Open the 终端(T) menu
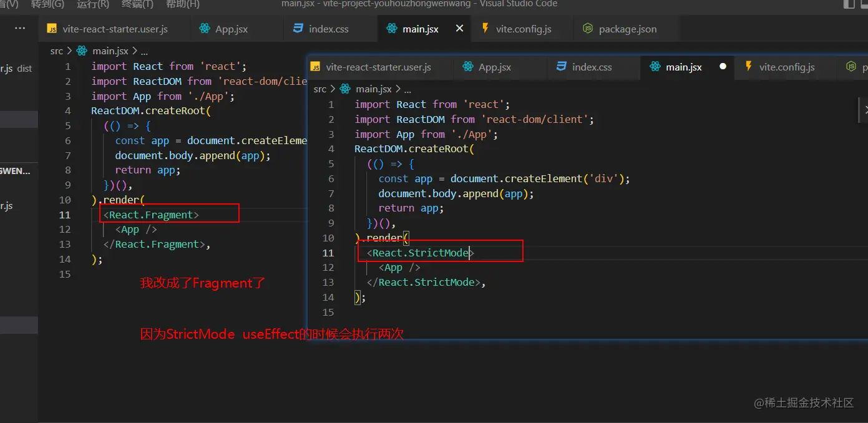This screenshot has width=868, height=423. (x=137, y=4)
